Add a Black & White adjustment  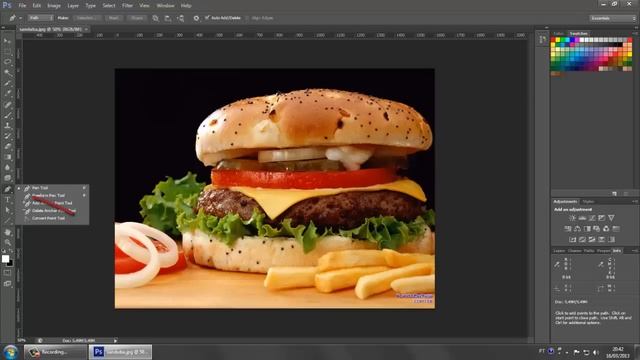point(587,229)
